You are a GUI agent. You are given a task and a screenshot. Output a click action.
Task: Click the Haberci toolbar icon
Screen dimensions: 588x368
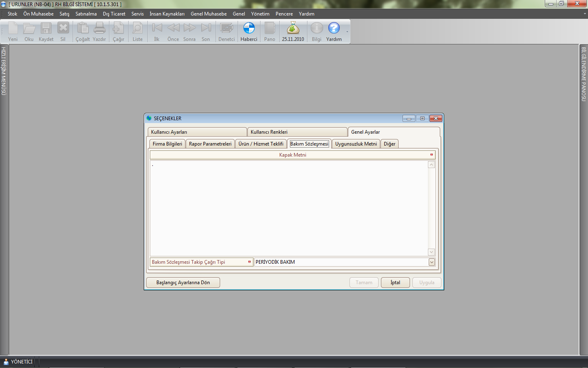249,29
